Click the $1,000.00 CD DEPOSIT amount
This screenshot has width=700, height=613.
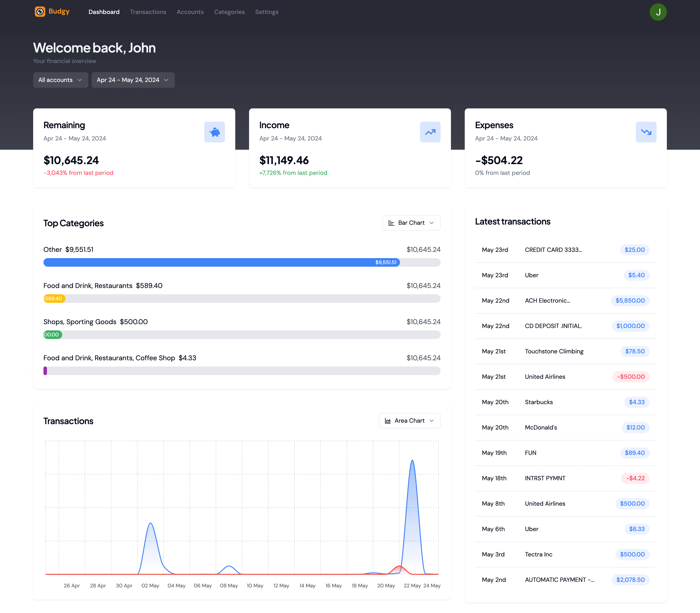[630, 326]
